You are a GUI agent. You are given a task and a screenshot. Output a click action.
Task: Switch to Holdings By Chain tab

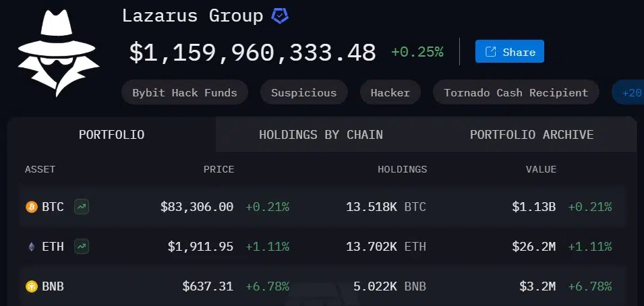(x=321, y=134)
